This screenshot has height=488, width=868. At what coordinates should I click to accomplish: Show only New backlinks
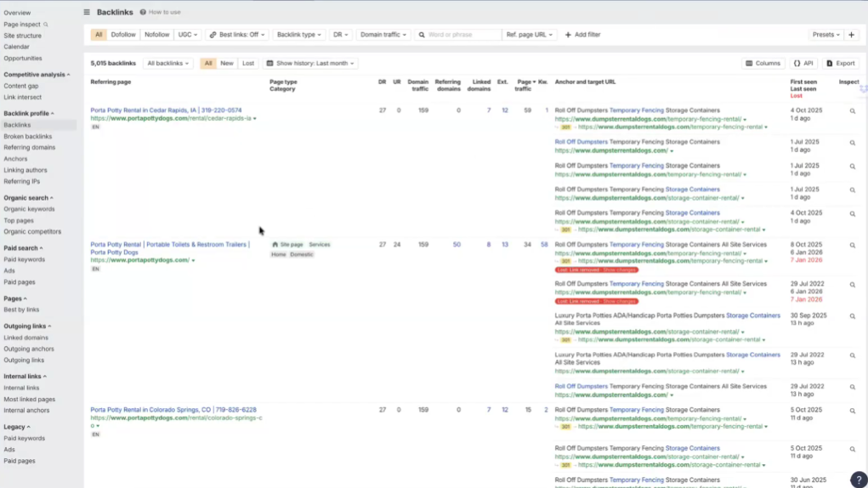pyautogui.click(x=227, y=64)
